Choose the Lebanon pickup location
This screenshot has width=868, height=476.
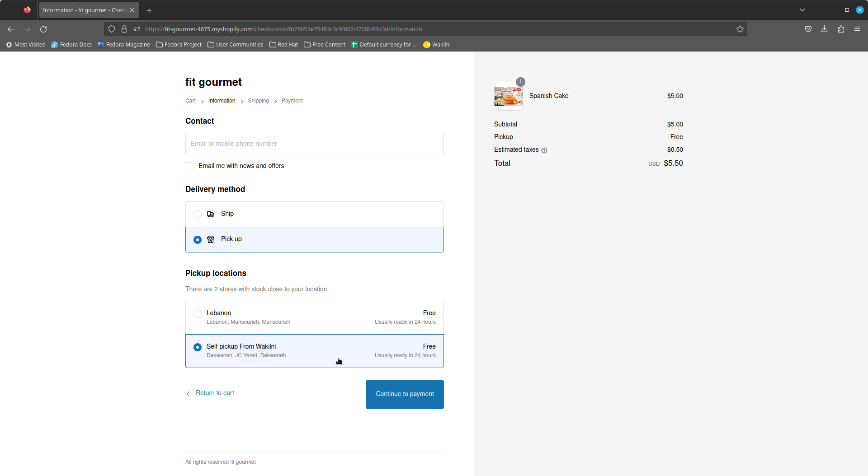tap(198, 314)
